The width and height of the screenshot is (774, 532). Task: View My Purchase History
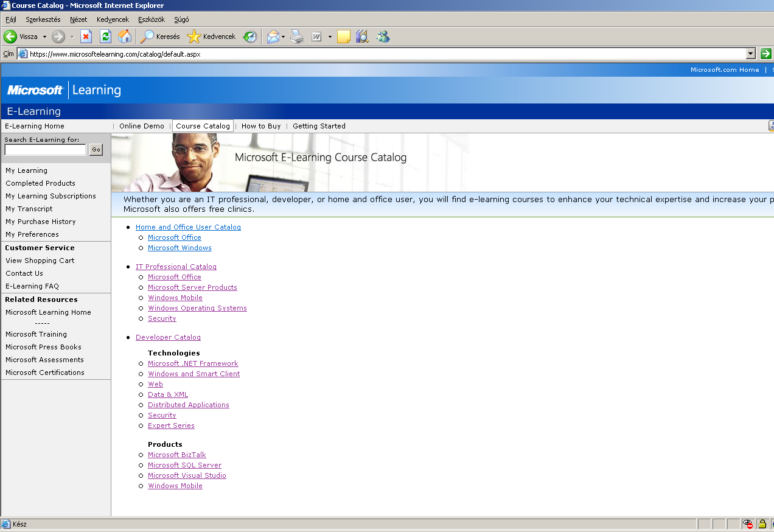[41, 222]
